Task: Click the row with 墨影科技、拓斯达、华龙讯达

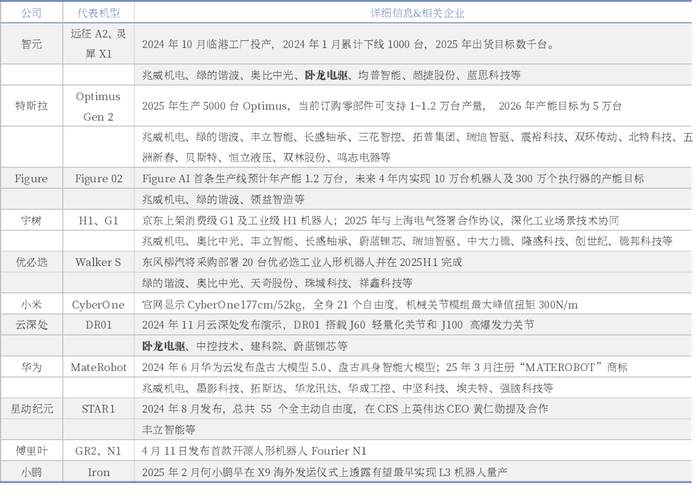Action: [x=412, y=388]
